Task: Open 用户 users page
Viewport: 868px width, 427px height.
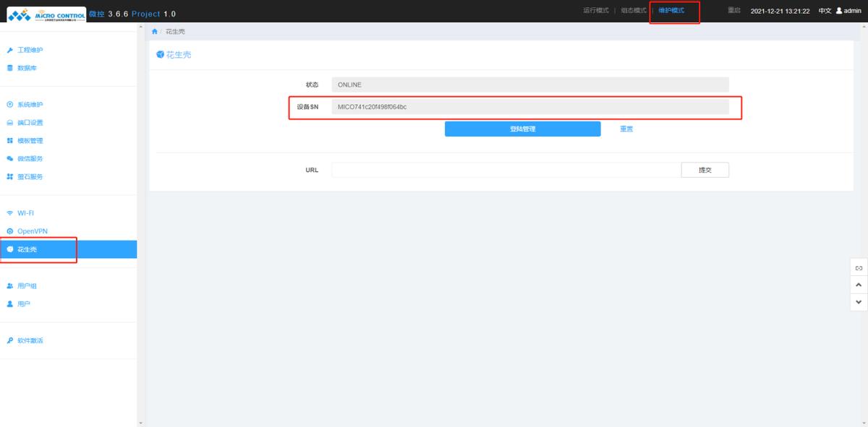Action: point(24,304)
